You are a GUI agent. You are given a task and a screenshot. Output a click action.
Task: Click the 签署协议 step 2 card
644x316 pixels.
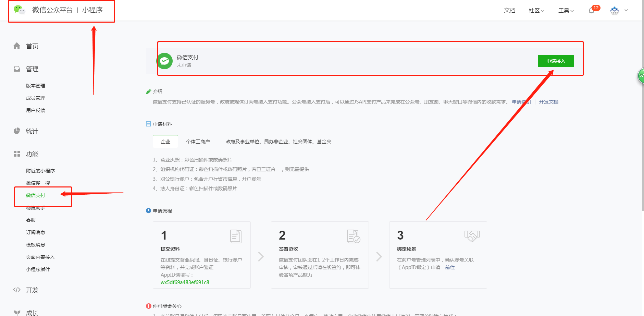click(320, 255)
